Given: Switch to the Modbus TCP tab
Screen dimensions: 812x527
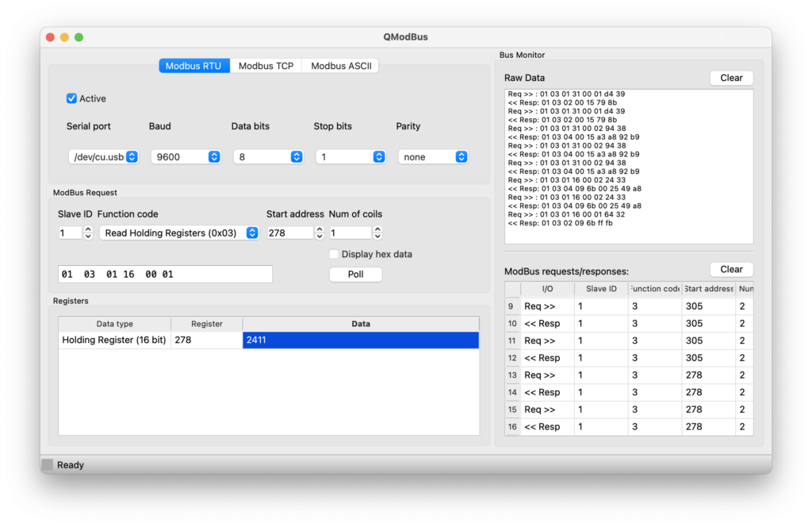Looking at the screenshot, I should 266,66.
